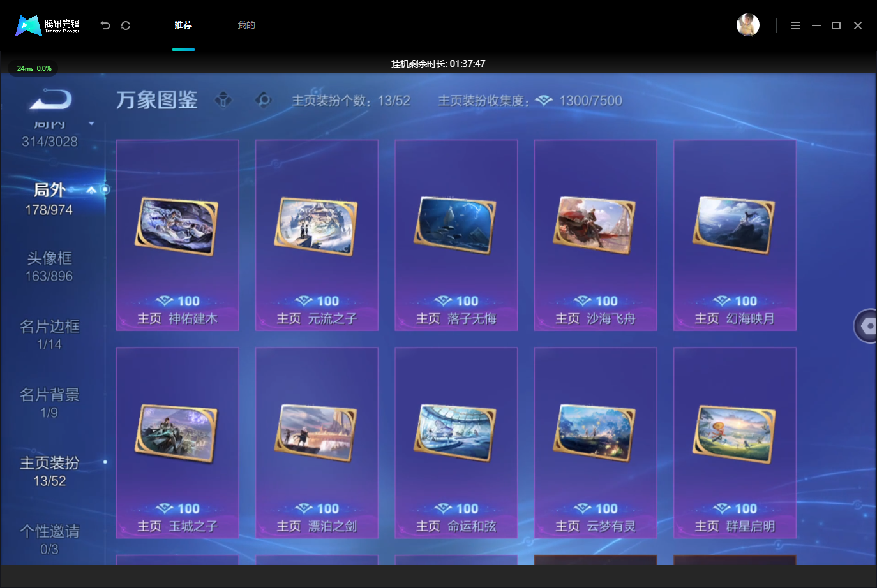Open the 名片背景 category
Viewport: 877px width, 588px height.
coord(49,403)
